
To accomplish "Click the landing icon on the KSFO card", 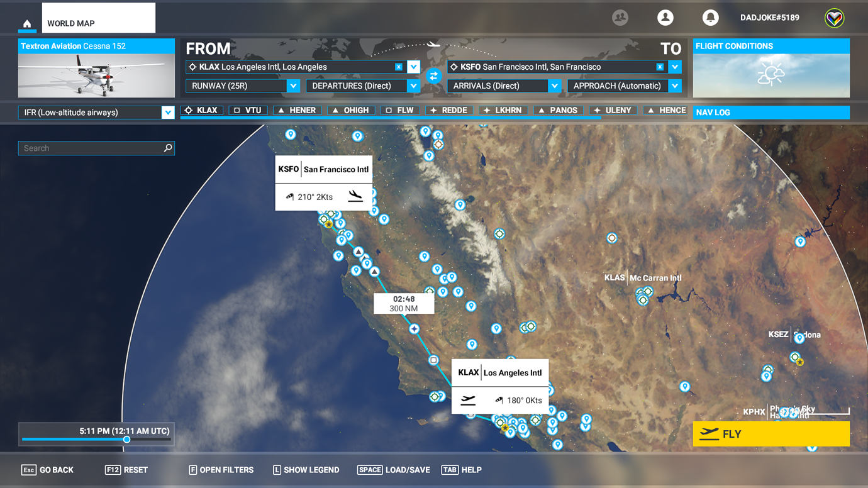I will click(x=355, y=196).
